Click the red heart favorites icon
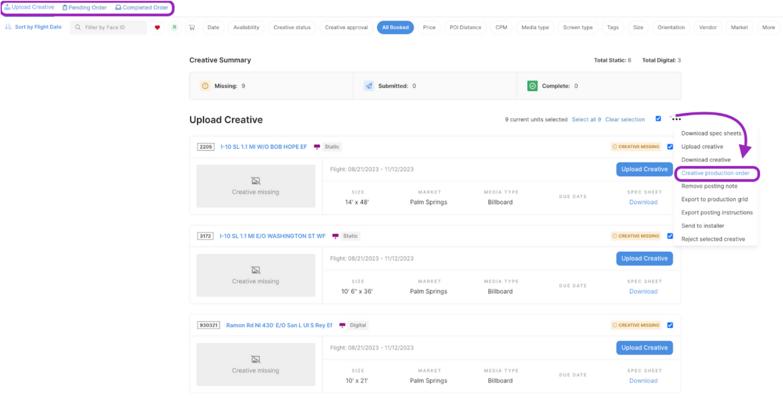Image resolution: width=783 pixels, height=400 pixels. [x=157, y=27]
